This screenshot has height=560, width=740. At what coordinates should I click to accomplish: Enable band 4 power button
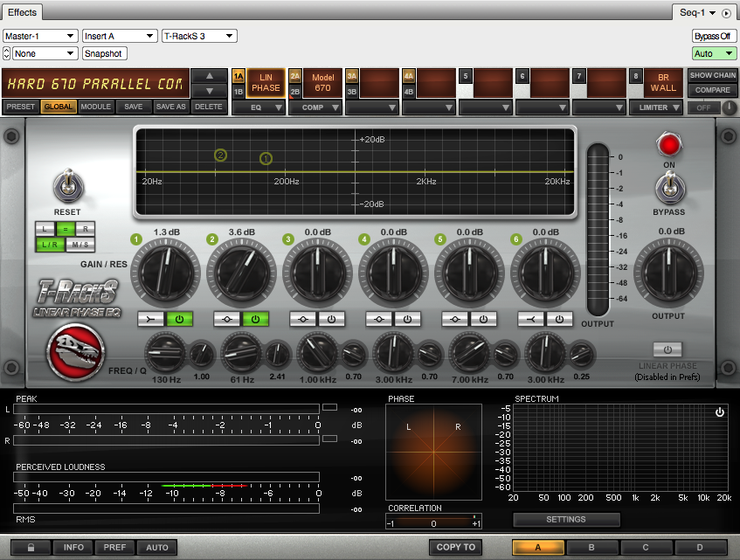click(407, 320)
